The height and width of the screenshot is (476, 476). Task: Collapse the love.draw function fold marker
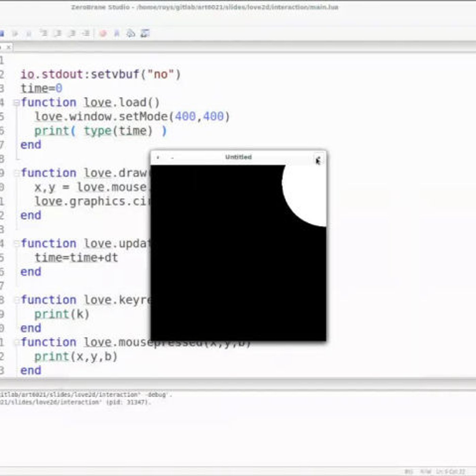point(16,173)
